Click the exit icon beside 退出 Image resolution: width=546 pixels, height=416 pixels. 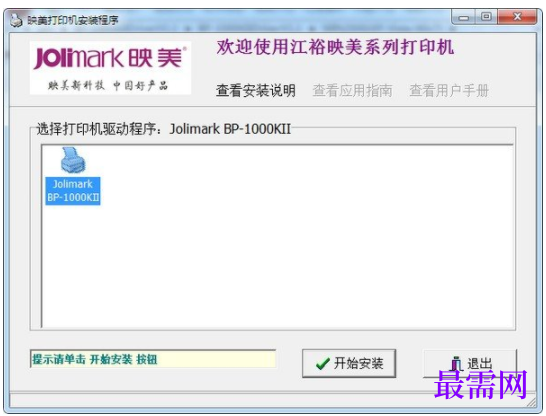coord(456,364)
